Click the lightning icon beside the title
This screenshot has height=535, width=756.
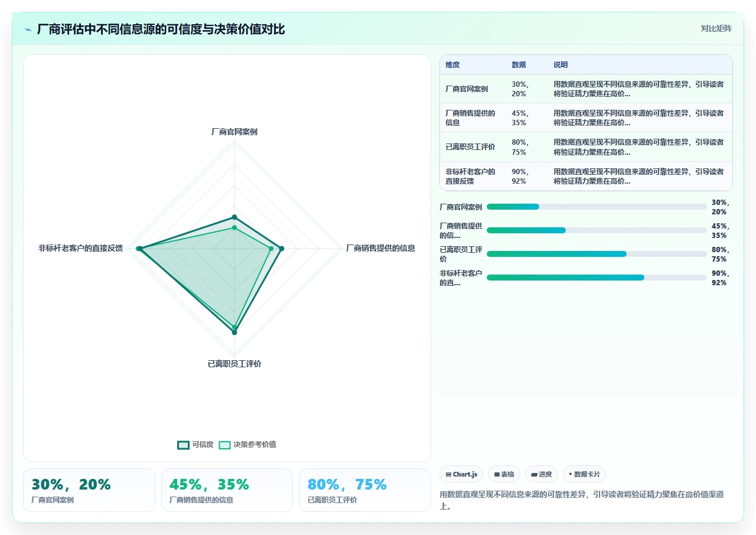pyautogui.click(x=28, y=30)
